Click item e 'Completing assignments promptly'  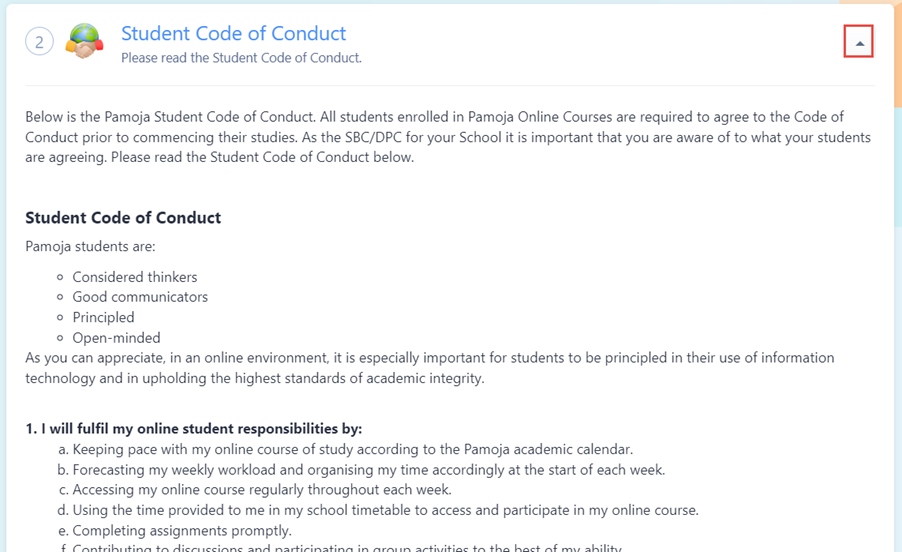pos(182,530)
